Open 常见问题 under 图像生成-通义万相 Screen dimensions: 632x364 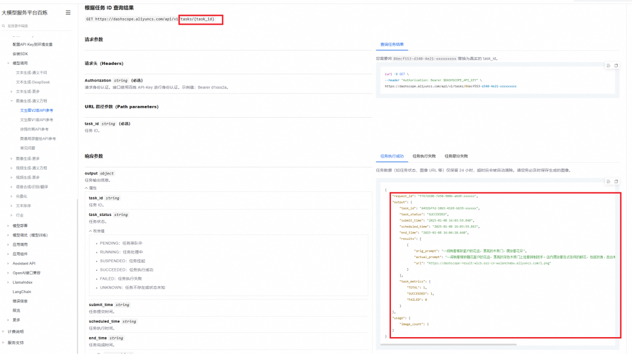coord(28,148)
